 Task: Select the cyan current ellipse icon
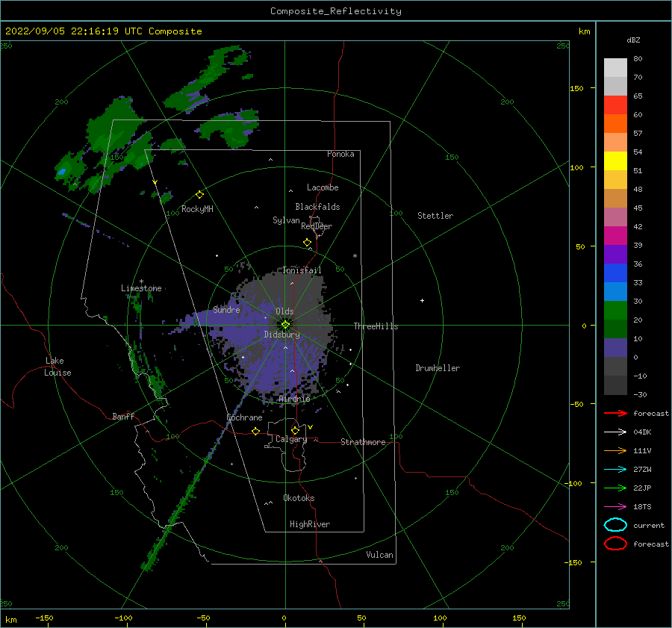click(615, 525)
